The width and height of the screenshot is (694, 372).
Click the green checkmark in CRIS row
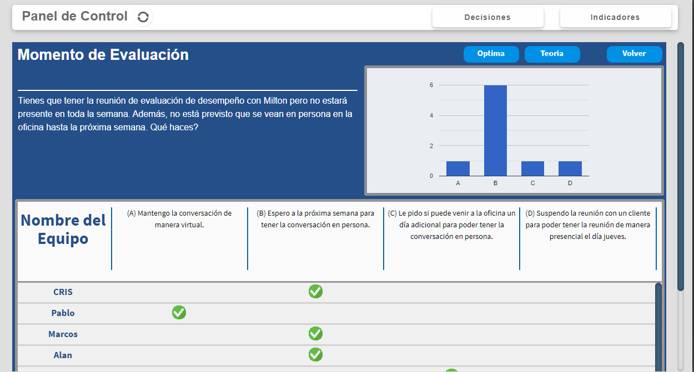pos(316,291)
